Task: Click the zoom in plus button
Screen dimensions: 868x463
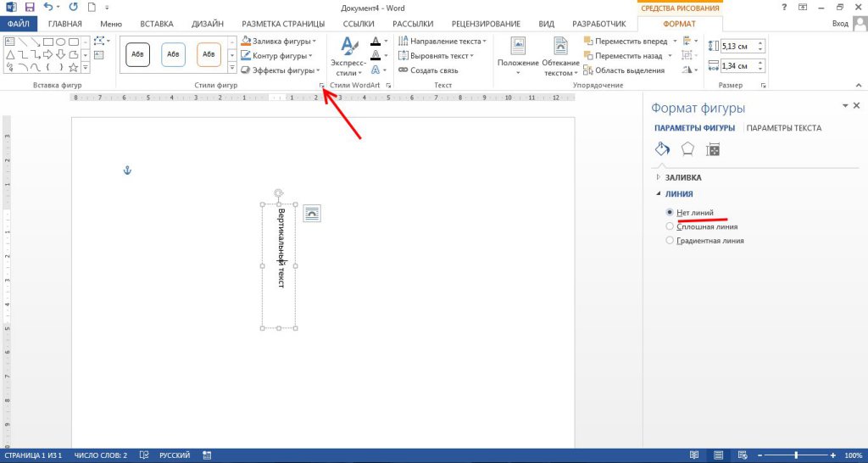Action: (x=832, y=455)
